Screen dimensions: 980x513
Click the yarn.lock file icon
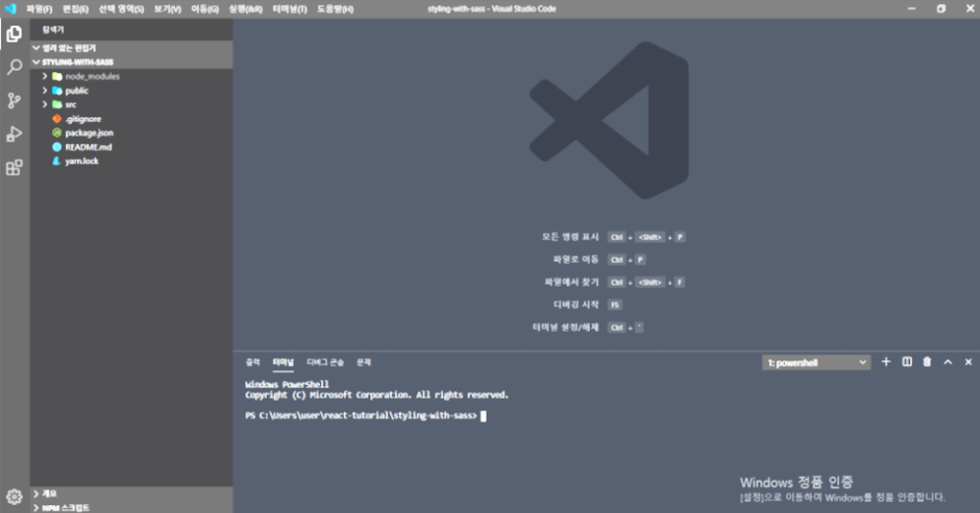57,160
